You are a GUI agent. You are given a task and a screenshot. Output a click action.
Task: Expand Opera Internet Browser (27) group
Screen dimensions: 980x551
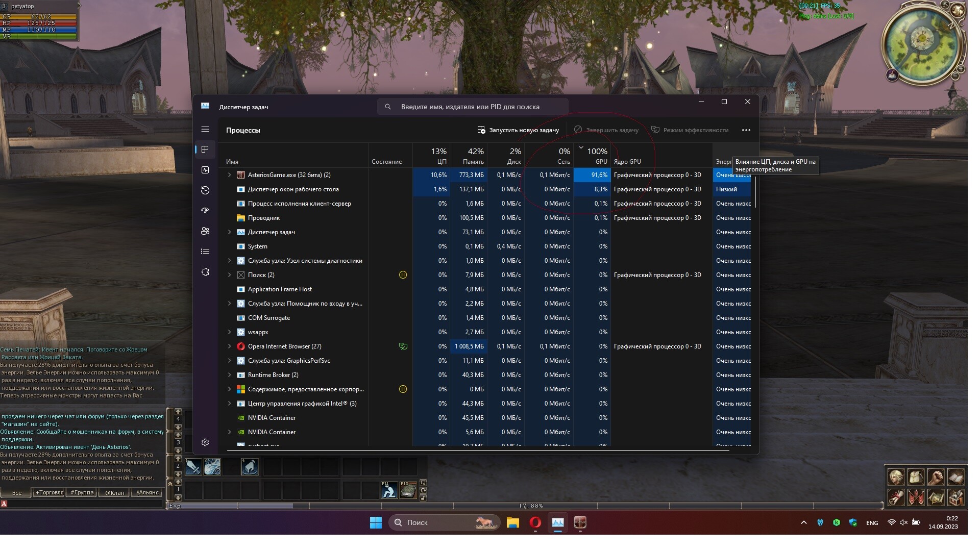click(x=229, y=346)
